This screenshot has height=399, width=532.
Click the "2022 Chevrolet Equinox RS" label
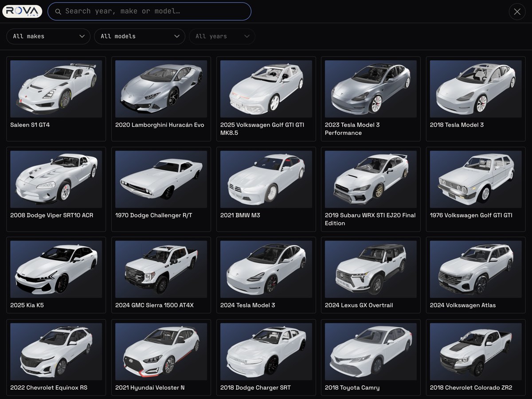49,388
